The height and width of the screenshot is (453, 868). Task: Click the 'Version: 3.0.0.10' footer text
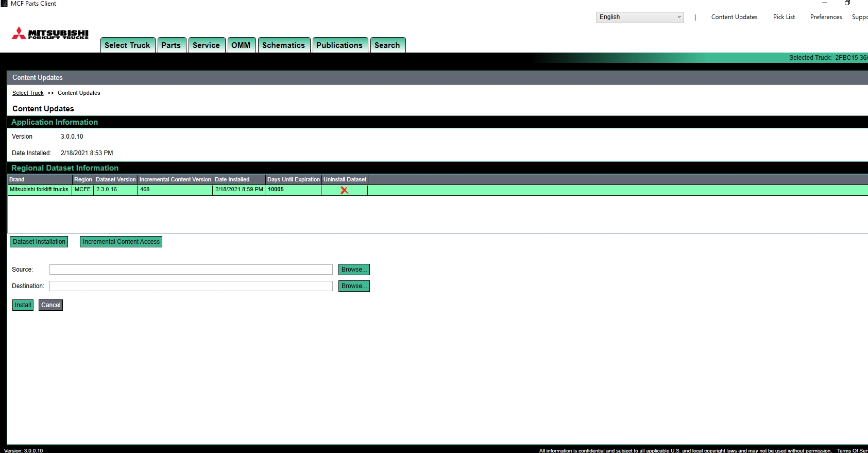point(24,450)
